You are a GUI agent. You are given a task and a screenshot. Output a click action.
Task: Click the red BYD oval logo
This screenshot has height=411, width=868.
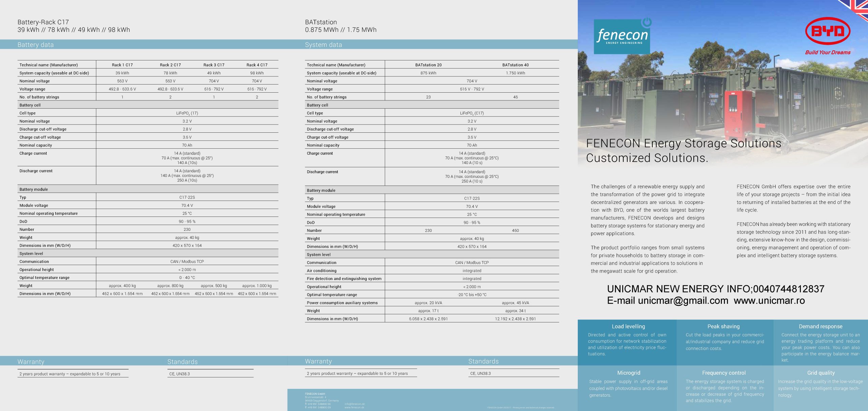tap(827, 31)
